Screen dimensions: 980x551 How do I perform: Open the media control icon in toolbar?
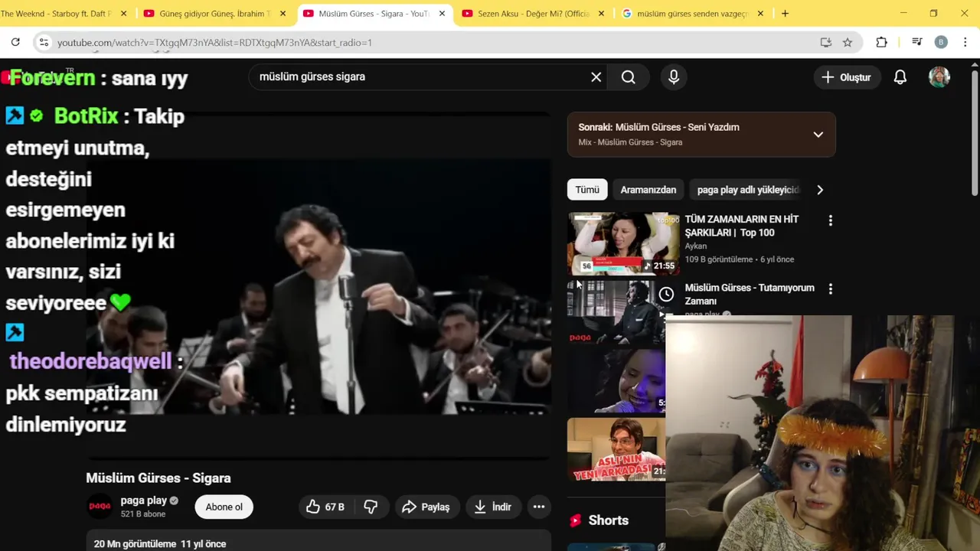pyautogui.click(x=916, y=42)
